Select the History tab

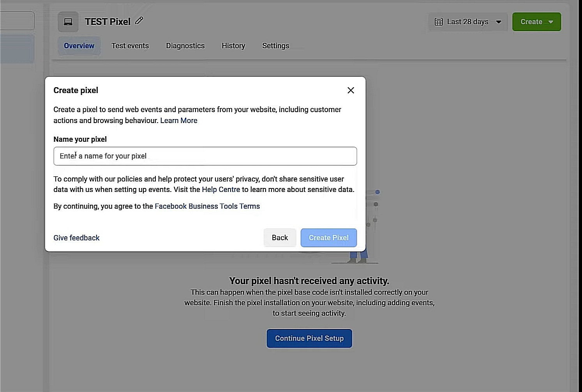(233, 46)
